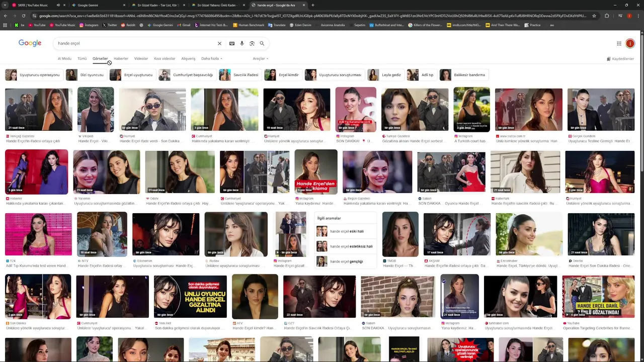The image size is (644, 362).
Task: Click related search 'hande erçel gençliği'
Action: (x=345, y=261)
